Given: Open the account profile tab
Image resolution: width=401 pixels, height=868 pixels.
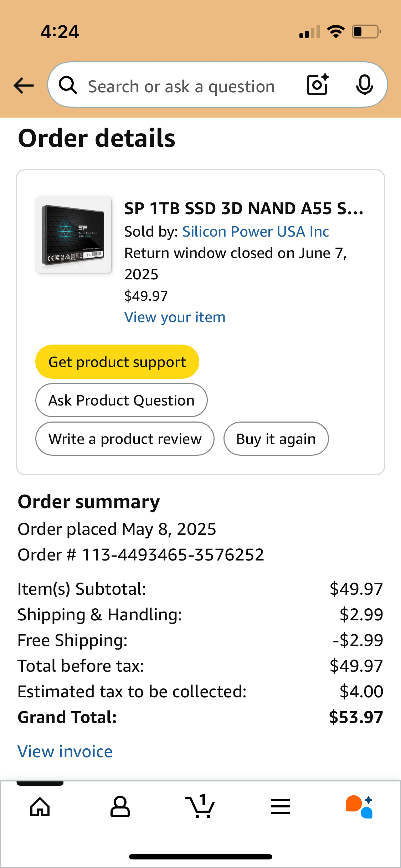Looking at the screenshot, I should tap(120, 807).
